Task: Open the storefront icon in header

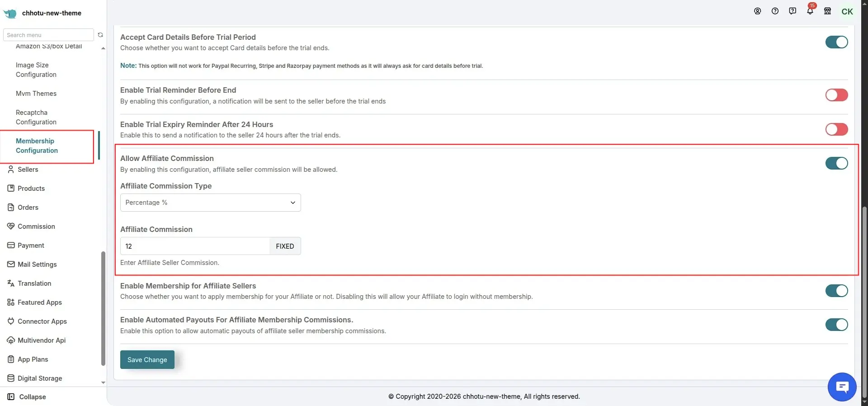Action: [828, 11]
